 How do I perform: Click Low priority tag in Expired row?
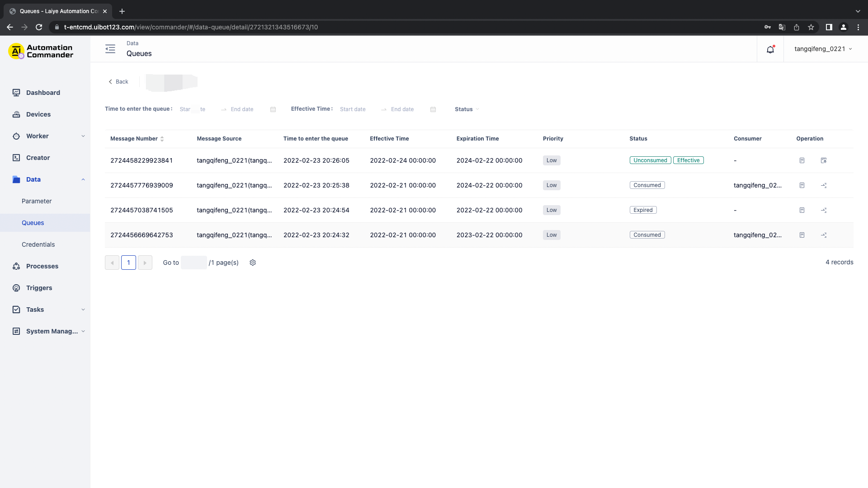point(552,210)
